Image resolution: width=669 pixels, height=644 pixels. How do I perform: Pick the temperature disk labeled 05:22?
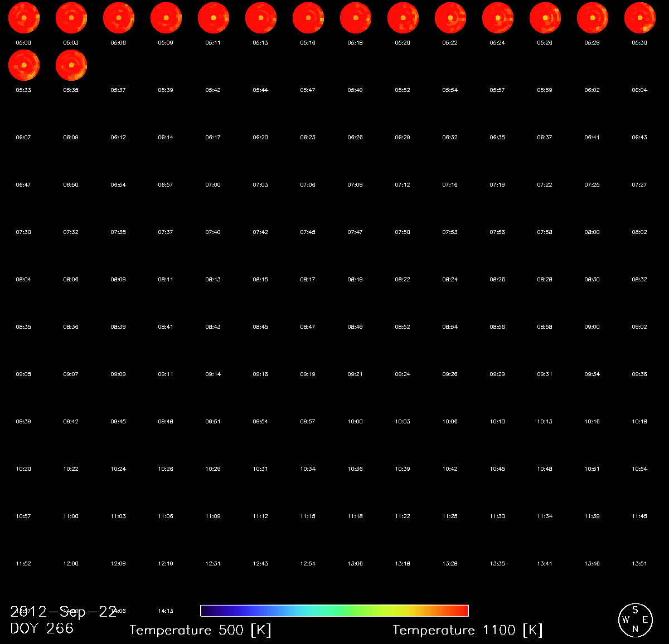[450, 18]
